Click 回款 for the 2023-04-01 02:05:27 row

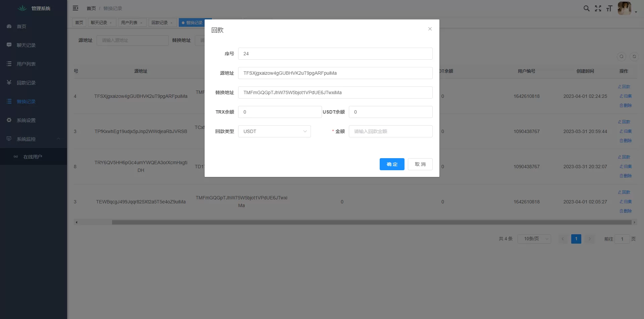tap(624, 192)
